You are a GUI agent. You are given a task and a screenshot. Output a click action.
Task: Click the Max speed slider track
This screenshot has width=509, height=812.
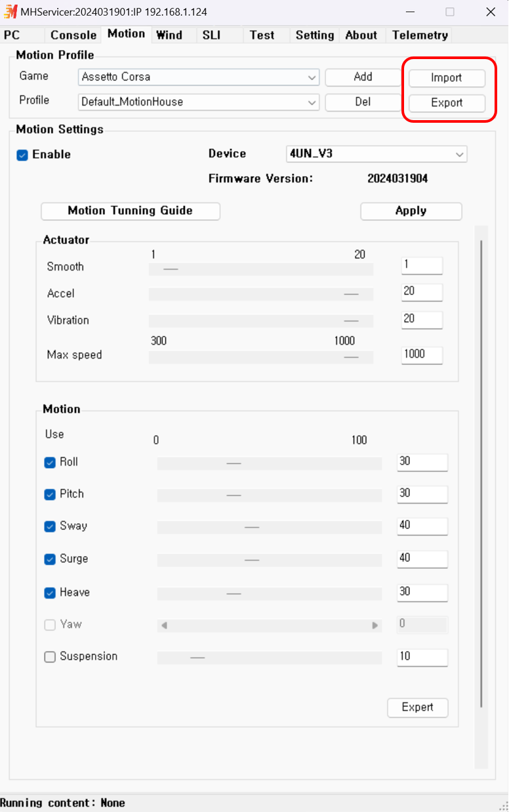[261, 357]
